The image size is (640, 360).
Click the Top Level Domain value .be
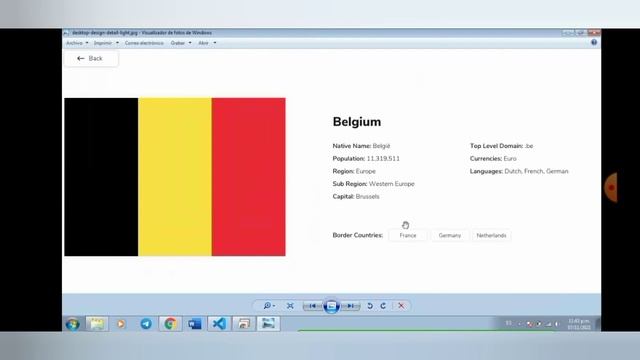click(x=529, y=146)
